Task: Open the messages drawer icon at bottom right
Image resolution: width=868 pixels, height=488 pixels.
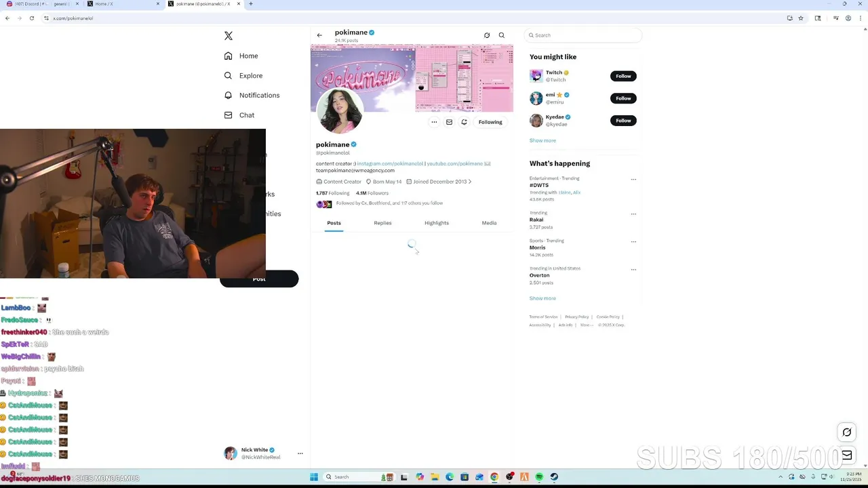Action: pos(846,455)
